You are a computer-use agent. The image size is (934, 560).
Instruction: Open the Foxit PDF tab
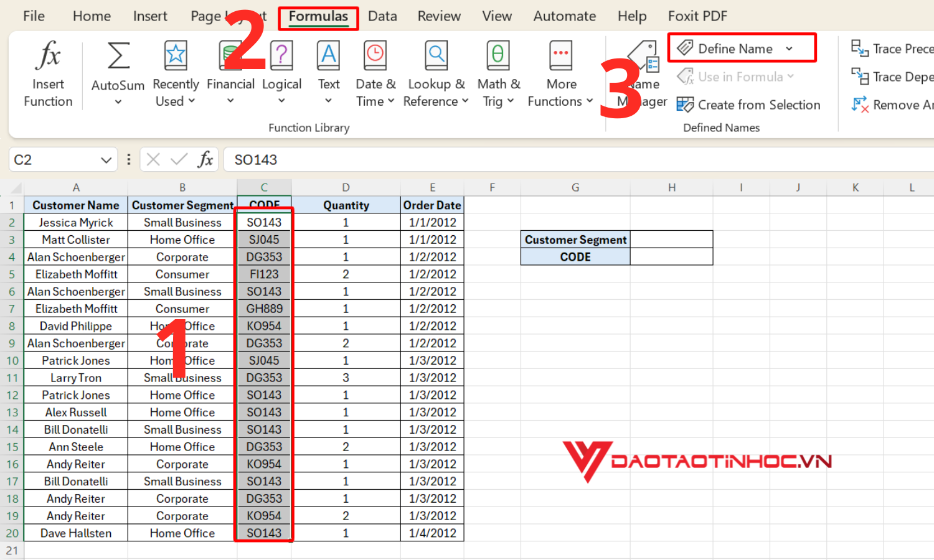coord(697,16)
